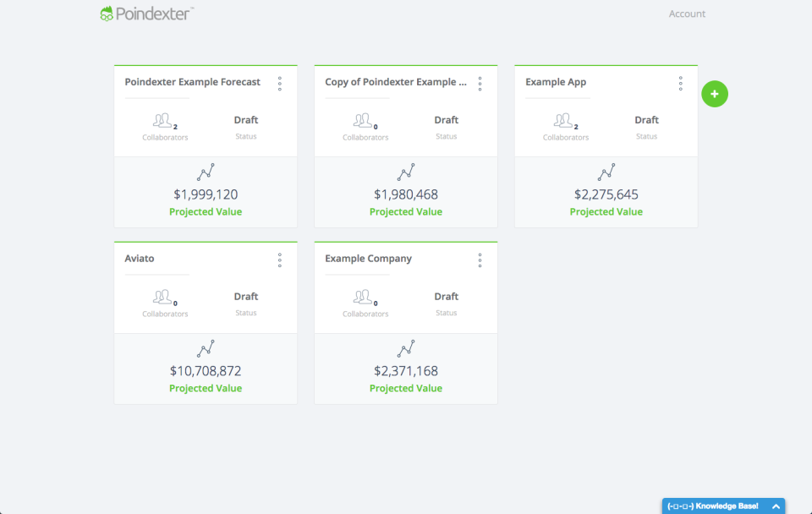Click sparkline chart icon on Aviato card
Screen dimensions: 812x514
click(205, 348)
